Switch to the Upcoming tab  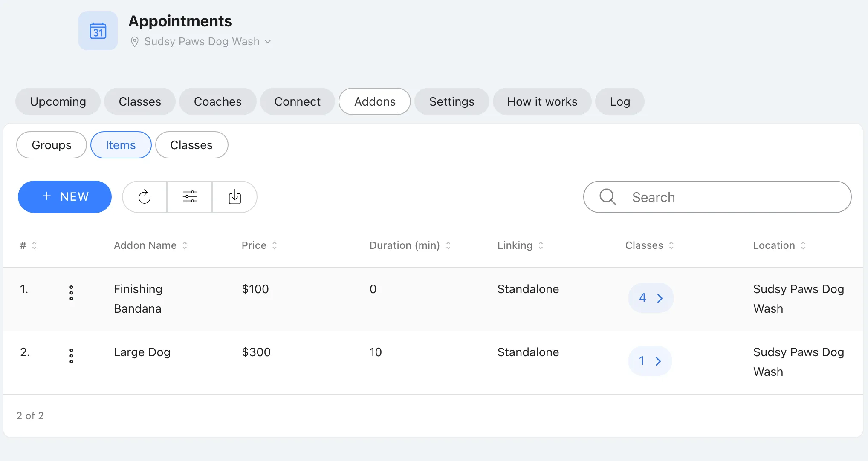58,101
